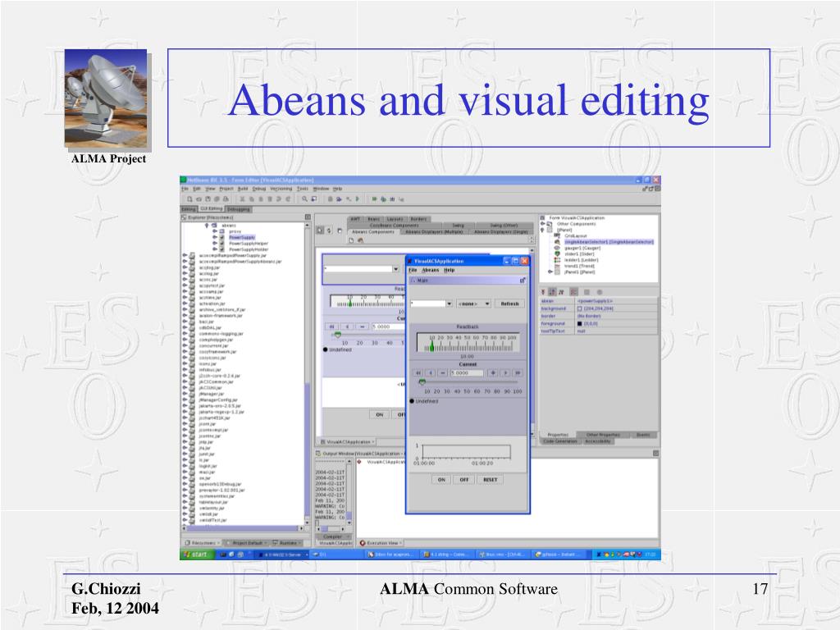Click the slider thumb in the form designer

point(337,335)
